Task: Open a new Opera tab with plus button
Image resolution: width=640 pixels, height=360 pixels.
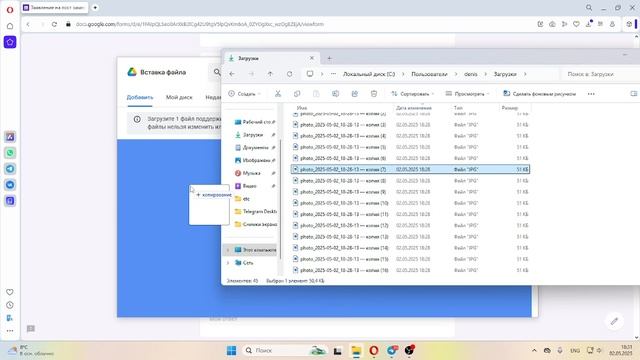Action: 95,8
